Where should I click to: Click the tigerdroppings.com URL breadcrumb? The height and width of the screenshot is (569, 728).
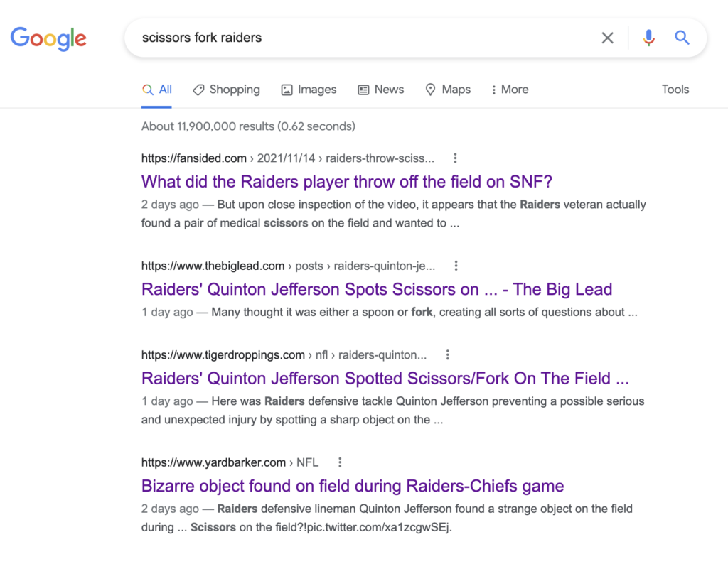click(x=284, y=355)
